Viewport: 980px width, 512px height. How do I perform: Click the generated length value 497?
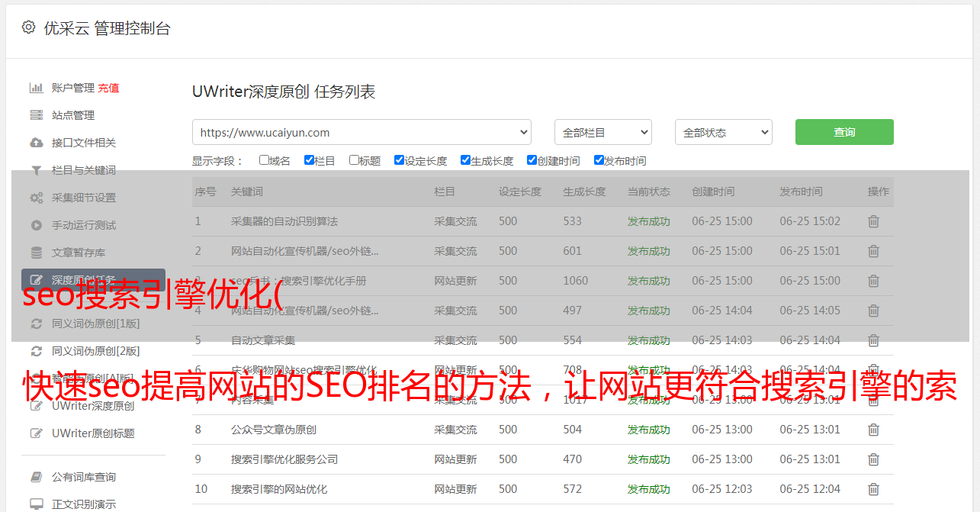coord(572,311)
